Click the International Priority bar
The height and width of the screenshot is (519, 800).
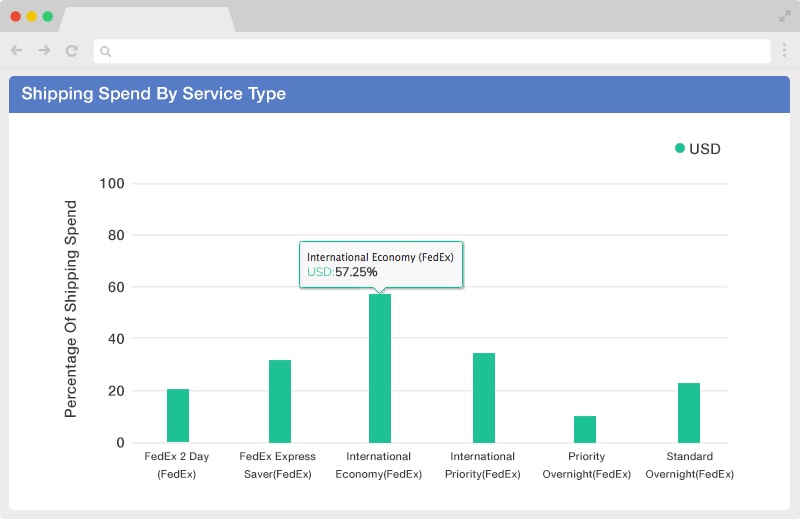click(484, 398)
